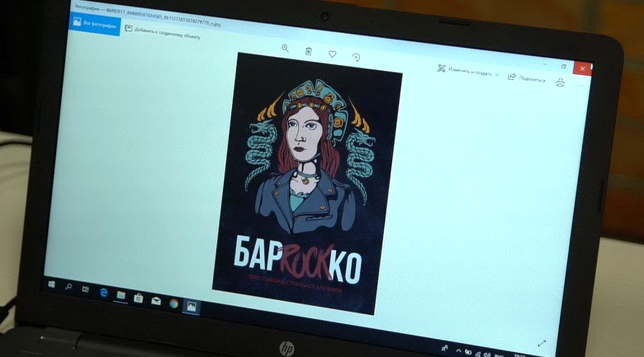644x357 pixels.
Task: Add photo to favorites with heart icon
Action: (332, 54)
